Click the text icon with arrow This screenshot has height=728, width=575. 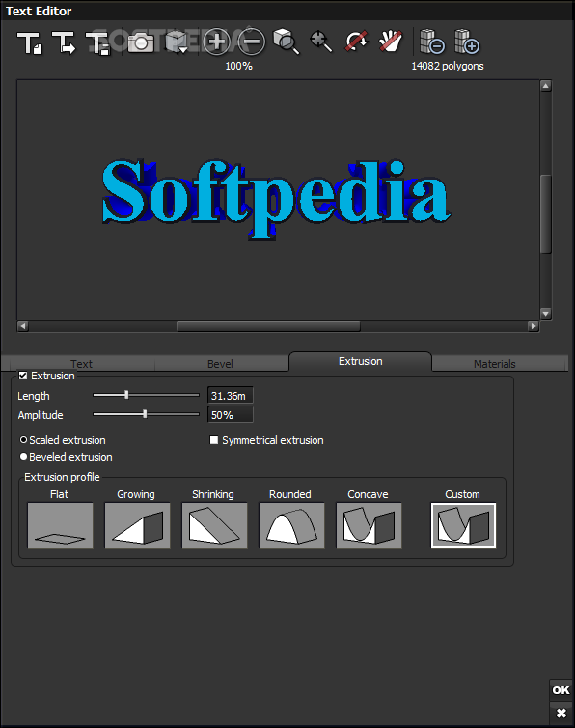64,43
